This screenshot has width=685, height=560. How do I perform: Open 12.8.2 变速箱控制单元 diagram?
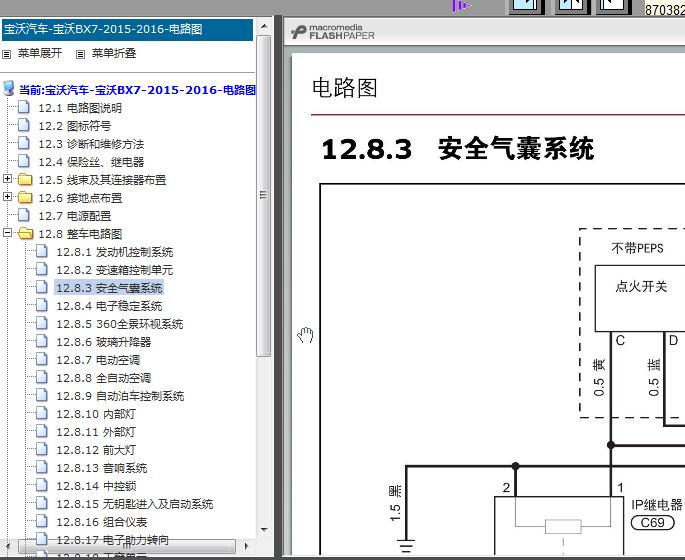pos(114,270)
